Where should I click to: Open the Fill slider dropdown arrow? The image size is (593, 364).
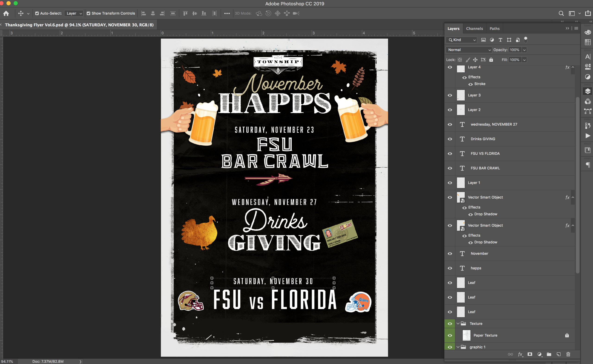click(x=524, y=60)
